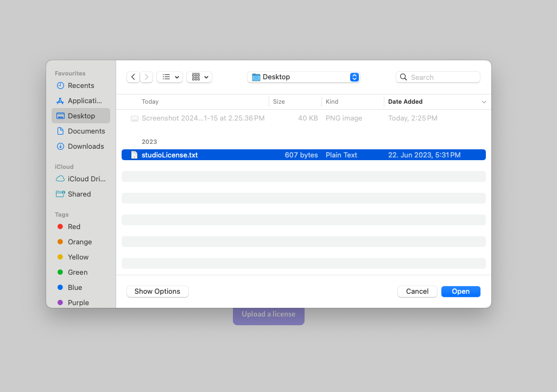Choose the Blue tag in sidebar

tap(75, 287)
